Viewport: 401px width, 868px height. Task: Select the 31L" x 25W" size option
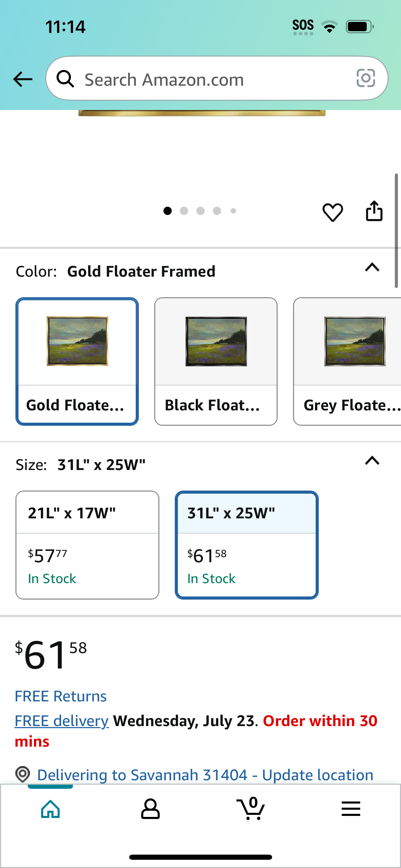pos(247,545)
